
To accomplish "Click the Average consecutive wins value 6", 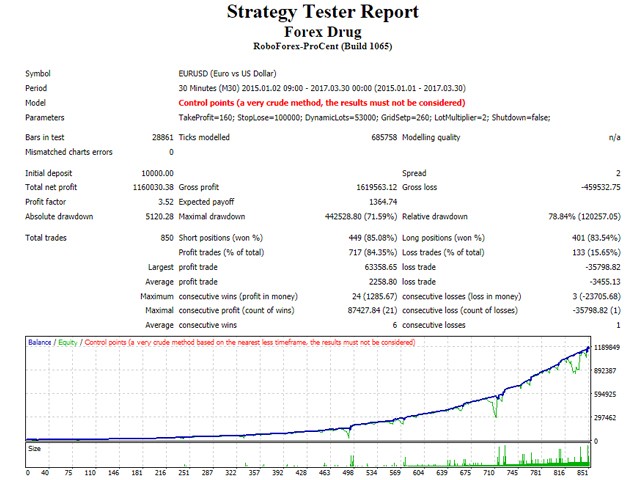I will [x=395, y=325].
